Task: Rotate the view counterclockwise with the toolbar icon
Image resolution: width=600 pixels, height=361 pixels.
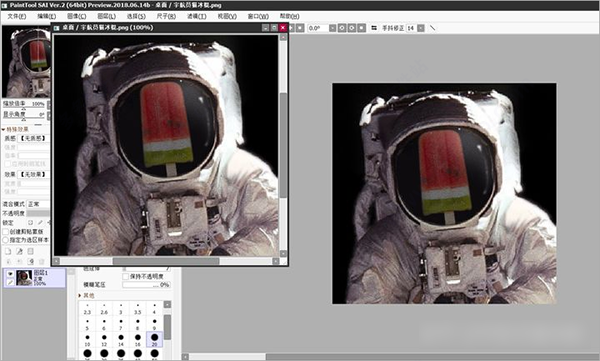Action: click(x=342, y=28)
